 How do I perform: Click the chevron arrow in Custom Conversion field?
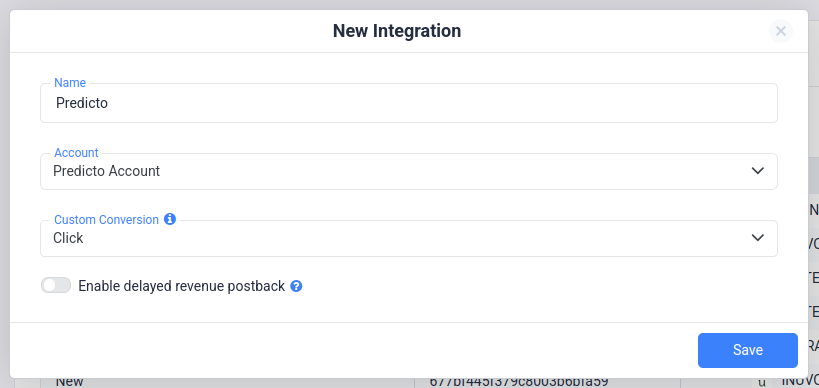757,238
